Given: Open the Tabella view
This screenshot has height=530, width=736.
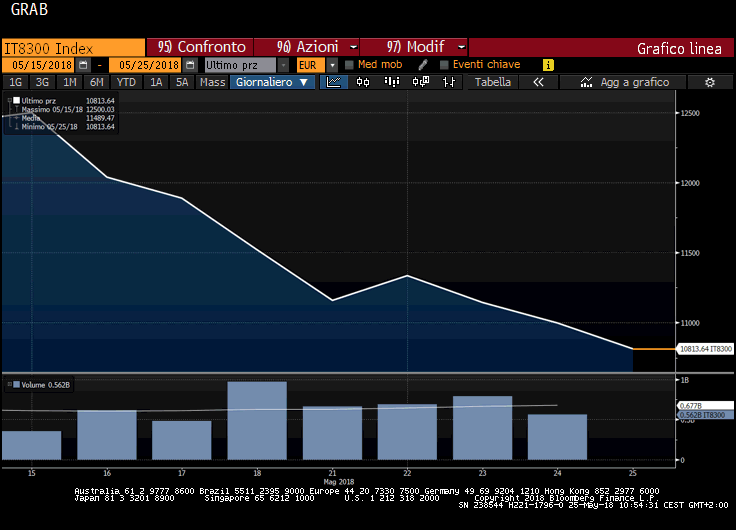Looking at the screenshot, I should (x=492, y=82).
